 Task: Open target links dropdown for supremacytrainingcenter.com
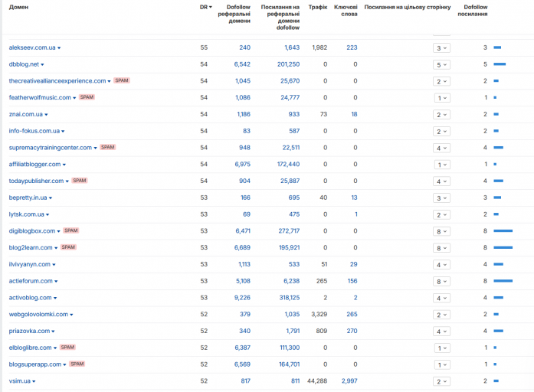442,148
